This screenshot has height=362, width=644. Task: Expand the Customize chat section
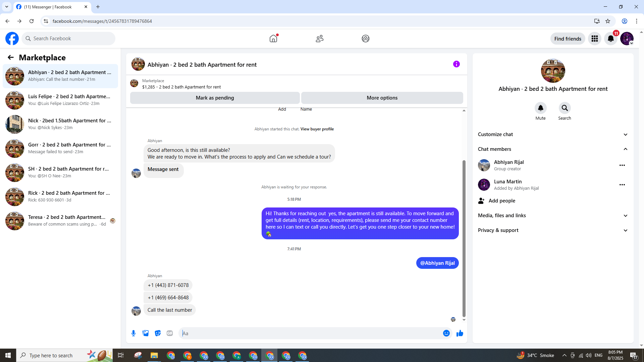553,134
